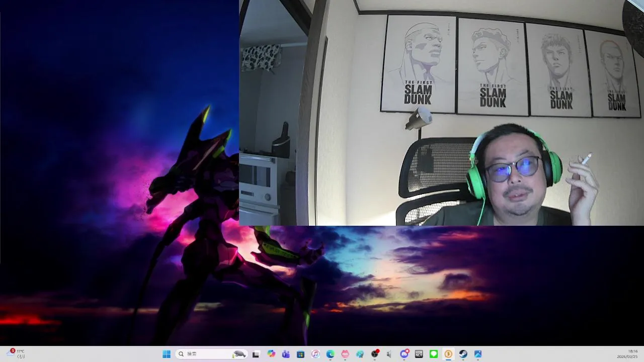The width and height of the screenshot is (644, 362).
Task: Open Task View from taskbar
Action: pyautogui.click(x=256, y=354)
